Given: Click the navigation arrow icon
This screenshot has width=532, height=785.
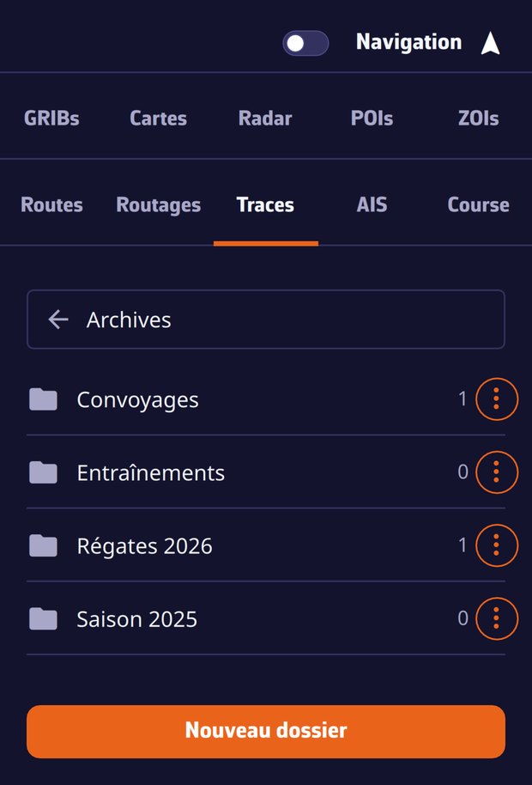Looking at the screenshot, I should [x=490, y=43].
